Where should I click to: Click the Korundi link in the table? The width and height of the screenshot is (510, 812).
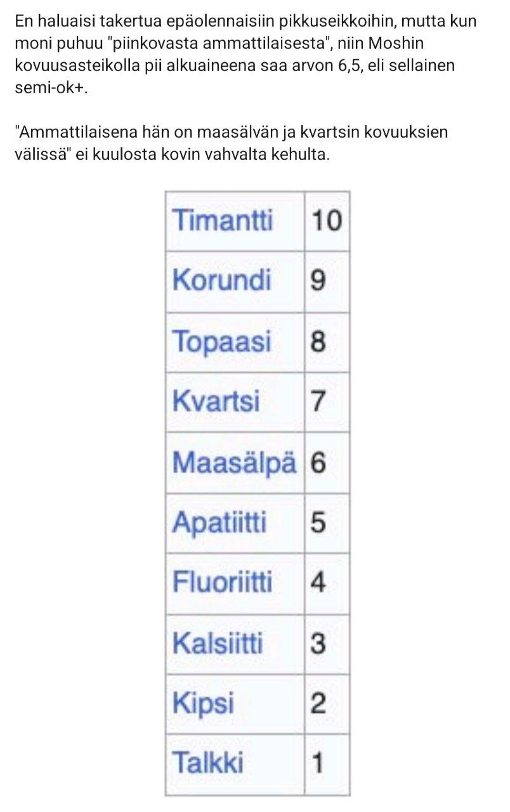click(221, 280)
